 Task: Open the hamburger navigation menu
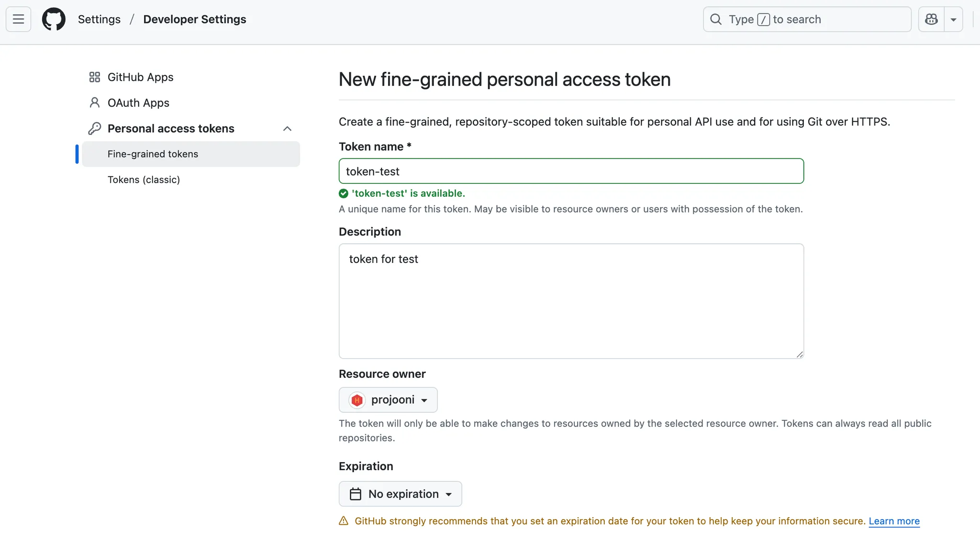point(18,19)
